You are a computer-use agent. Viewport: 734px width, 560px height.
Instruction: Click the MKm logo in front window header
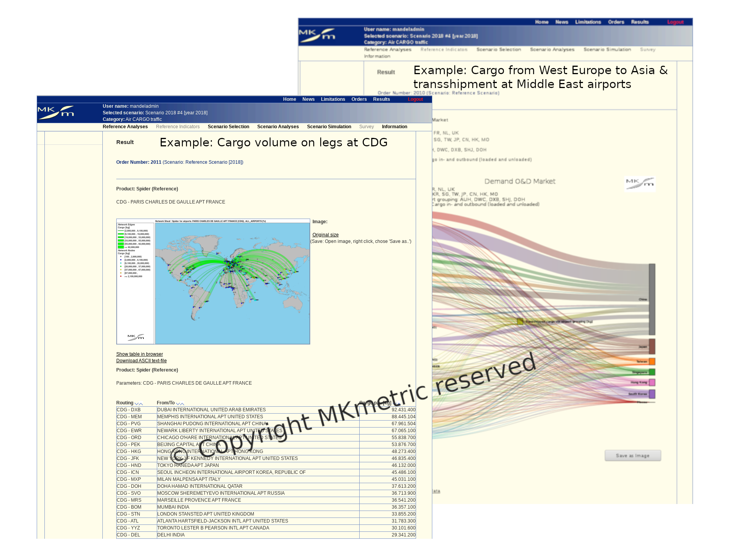click(x=56, y=112)
